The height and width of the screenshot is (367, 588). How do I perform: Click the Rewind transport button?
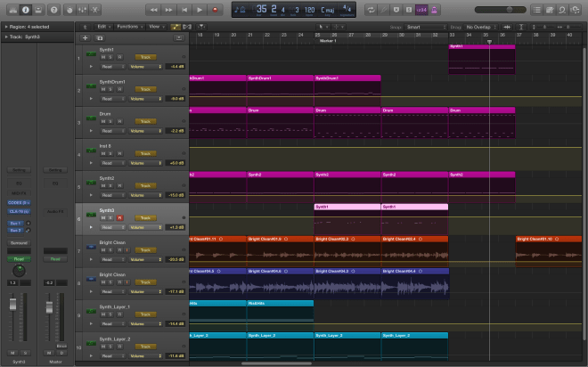(152, 8)
